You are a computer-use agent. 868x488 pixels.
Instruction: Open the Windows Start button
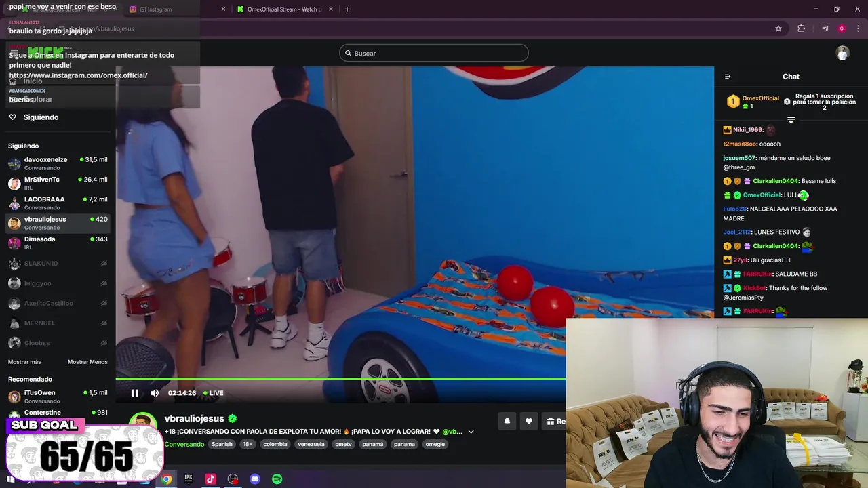pos(10,479)
